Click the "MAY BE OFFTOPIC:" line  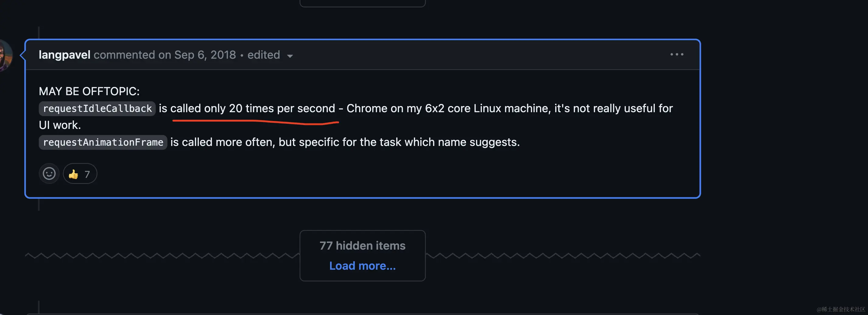89,91
